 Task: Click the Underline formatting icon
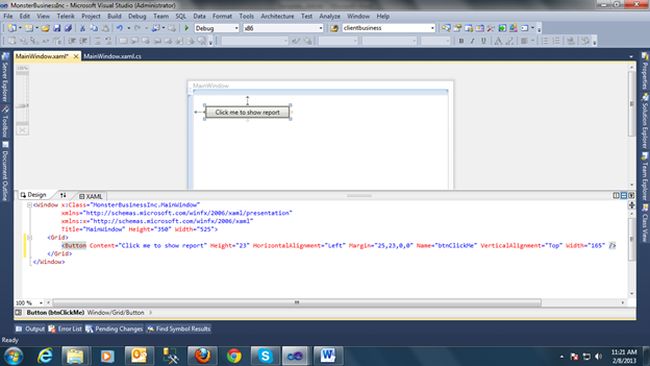click(483, 41)
